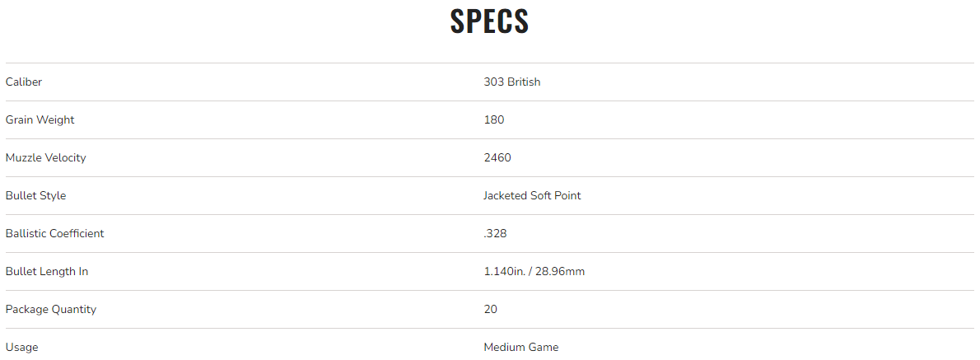
Task: Select the 1.140in. / 28.96mm value
Action: [534, 271]
